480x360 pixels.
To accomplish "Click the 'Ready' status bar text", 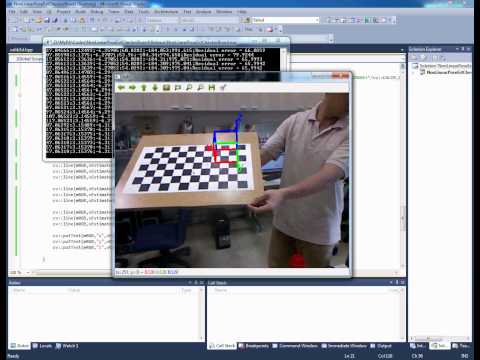I will (x=13, y=356).
